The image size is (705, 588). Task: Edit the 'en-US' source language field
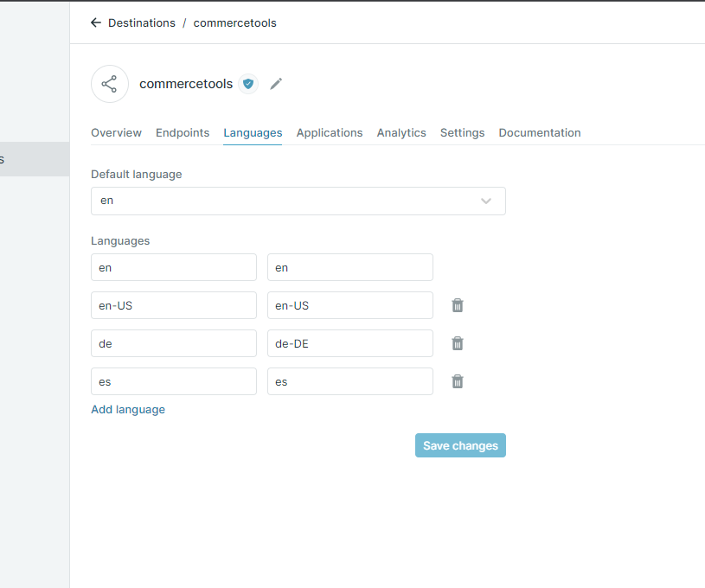pyautogui.click(x=174, y=305)
